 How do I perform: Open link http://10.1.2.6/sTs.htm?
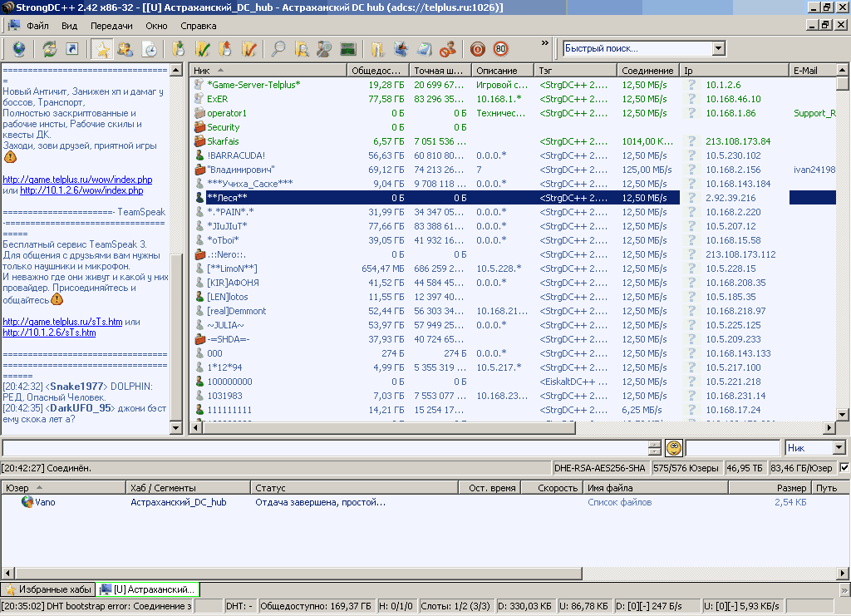pos(49,333)
